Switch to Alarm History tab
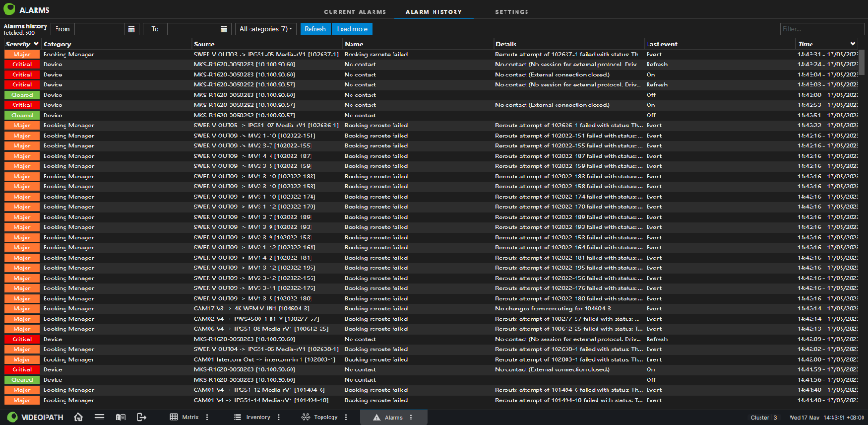Image resolution: width=868 pixels, height=425 pixels. pos(434,12)
